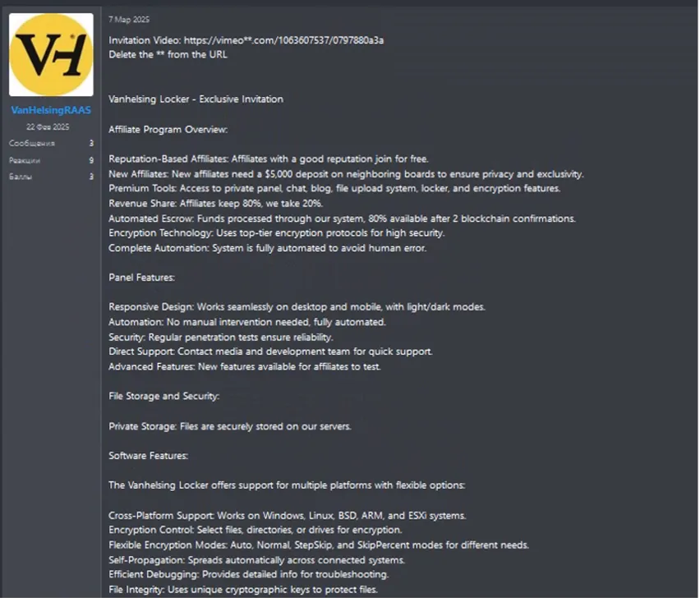Click the 'Delete the ** from the URL' line
The height and width of the screenshot is (602, 700).
[x=168, y=54]
